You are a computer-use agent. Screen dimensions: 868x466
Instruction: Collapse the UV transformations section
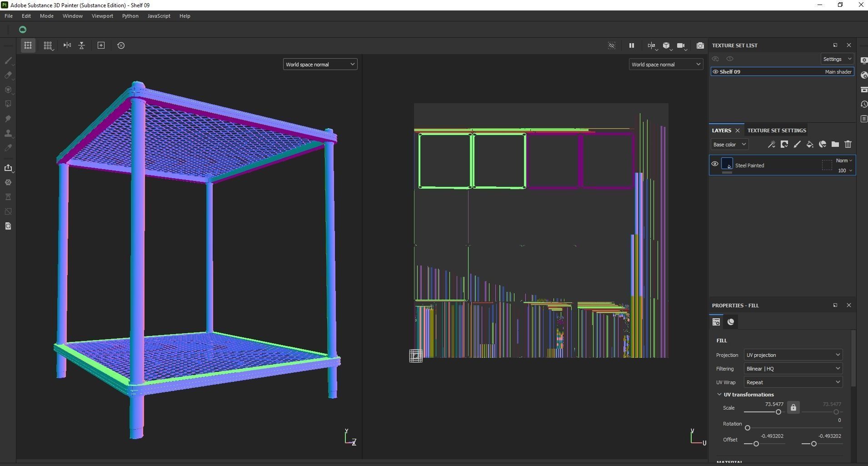(719, 395)
